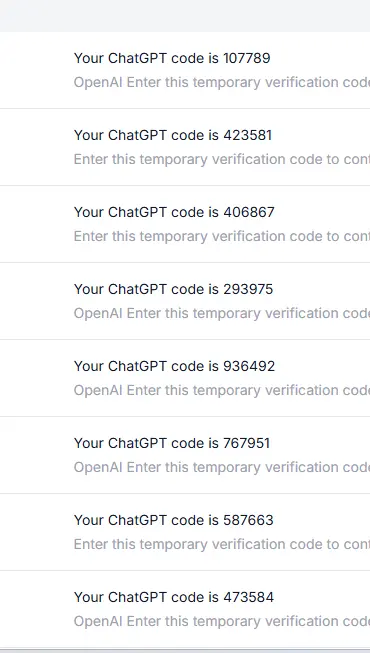Open the message with ChatGPT code 107789
The image size is (370, 653).
click(x=185, y=70)
